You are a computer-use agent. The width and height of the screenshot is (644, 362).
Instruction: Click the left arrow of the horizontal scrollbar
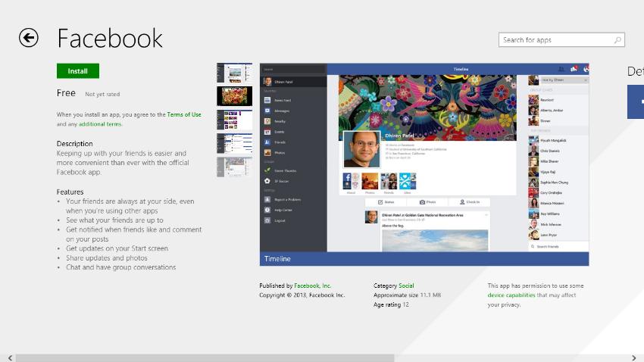(x=10, y=358)
